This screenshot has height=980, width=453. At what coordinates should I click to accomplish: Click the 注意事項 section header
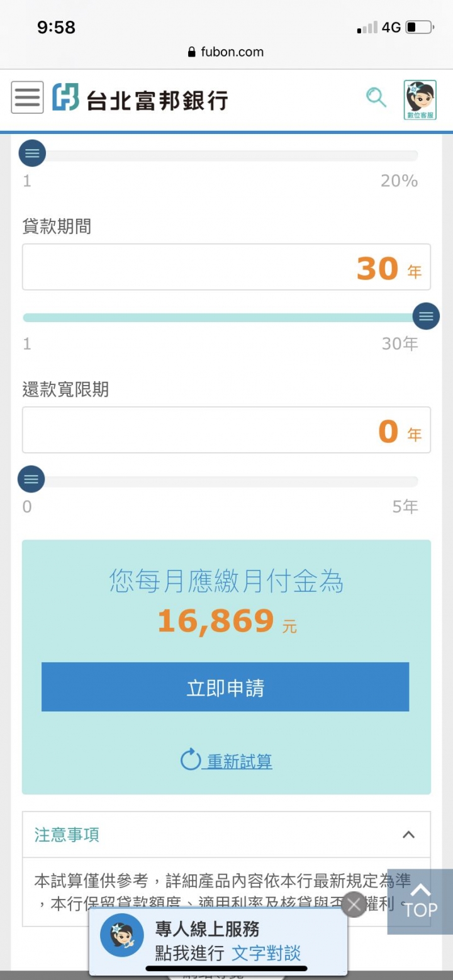click(x=226, y=835)
